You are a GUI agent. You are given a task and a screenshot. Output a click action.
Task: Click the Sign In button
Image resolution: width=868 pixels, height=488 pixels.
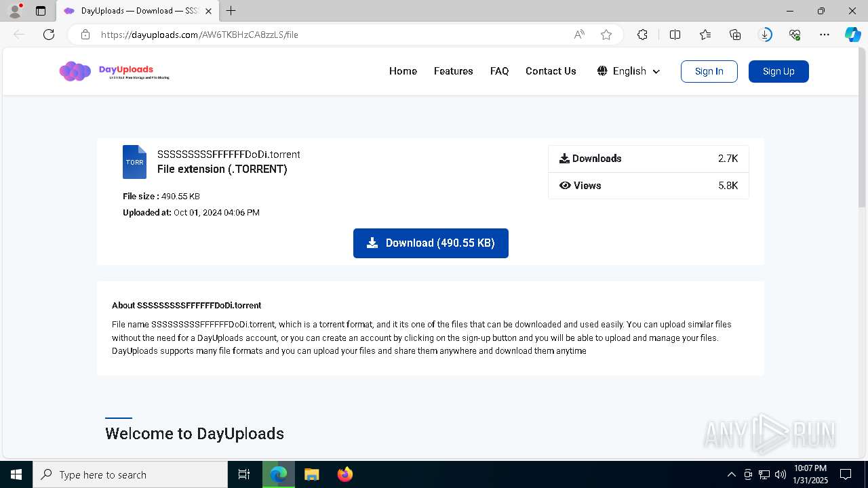point(709,71)
